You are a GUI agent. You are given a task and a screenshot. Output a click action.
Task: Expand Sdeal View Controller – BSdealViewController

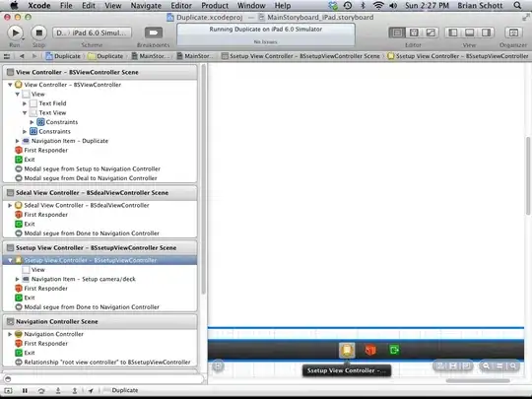click(10, 205)
